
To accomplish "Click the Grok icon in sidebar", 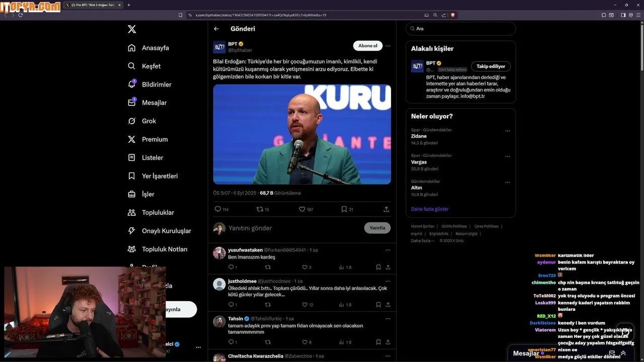I will pos(132,121).
